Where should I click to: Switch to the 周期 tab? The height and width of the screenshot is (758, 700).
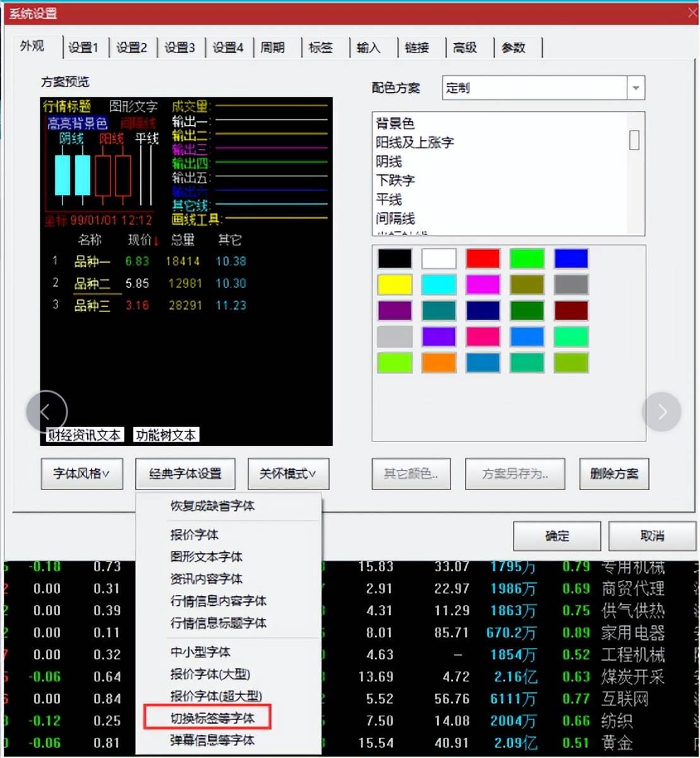tap(274, 47)
